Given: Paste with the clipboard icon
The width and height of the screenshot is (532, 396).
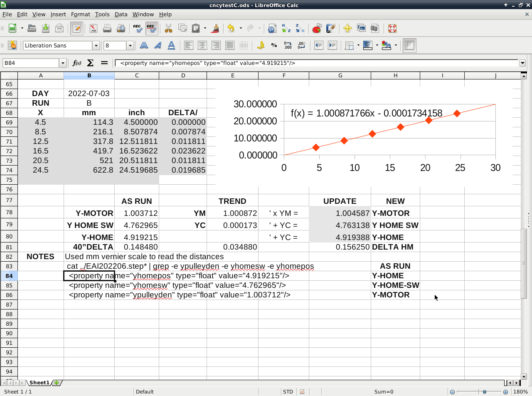Looking at the screenshot, I should [x=196, y=28].
